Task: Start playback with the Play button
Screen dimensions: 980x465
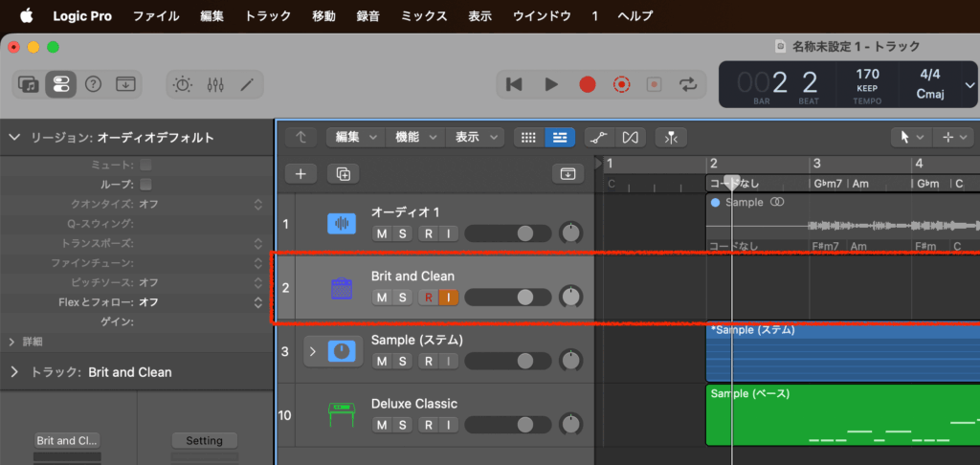Action: [x=550, y=84]
